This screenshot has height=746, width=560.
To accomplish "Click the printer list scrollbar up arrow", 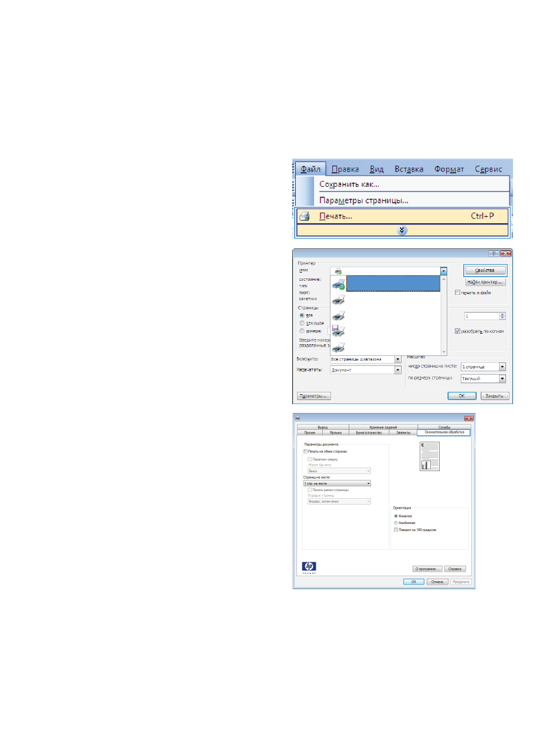I will pos(443,279).
